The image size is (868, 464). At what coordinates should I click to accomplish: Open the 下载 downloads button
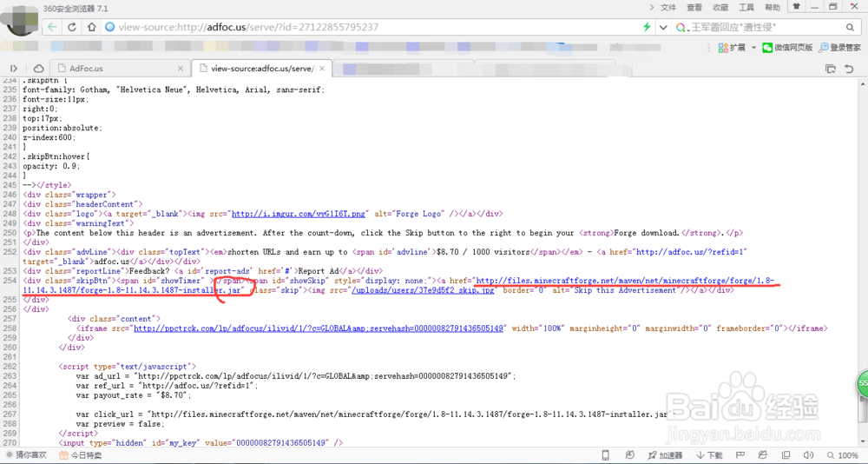(x=710, y=455)
